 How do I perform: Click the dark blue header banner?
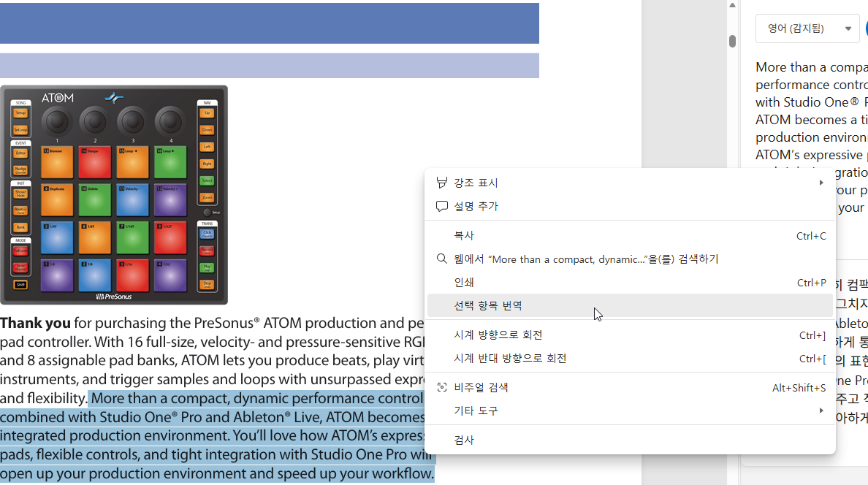coord(269,23)
